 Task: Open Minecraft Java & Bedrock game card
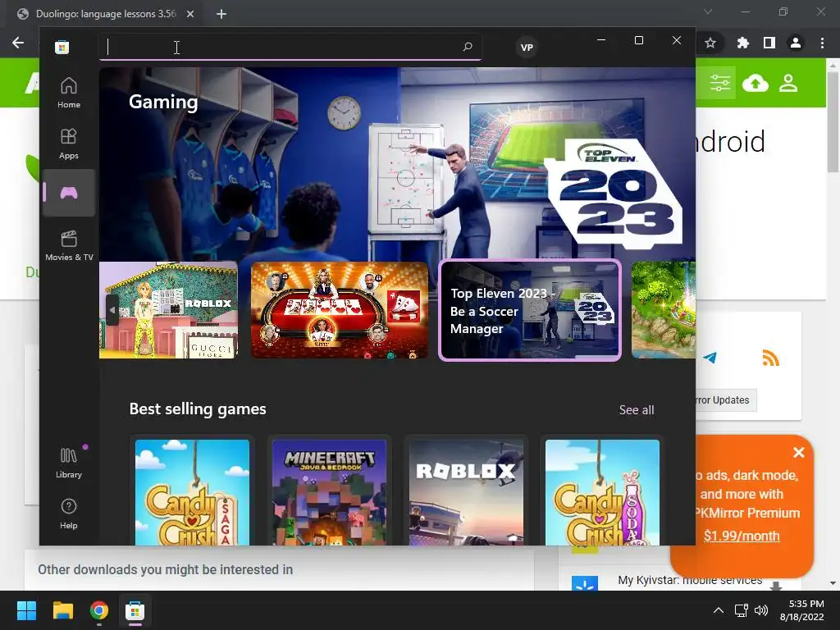click(329, 492)
